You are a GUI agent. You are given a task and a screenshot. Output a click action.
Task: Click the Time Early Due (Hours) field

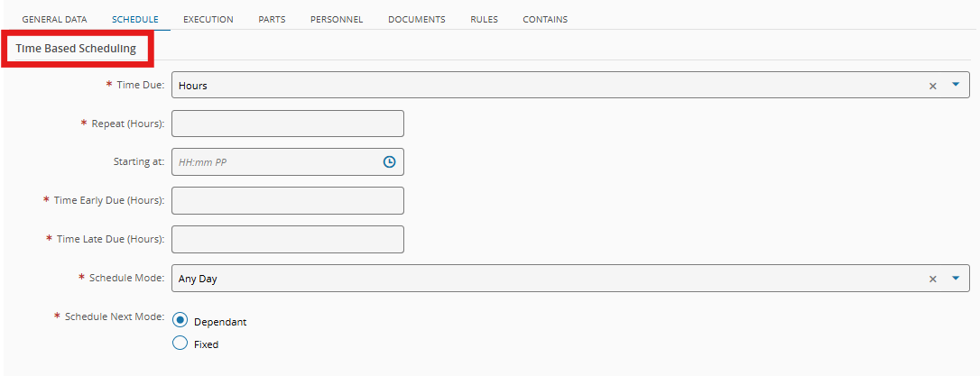point(288,200)
